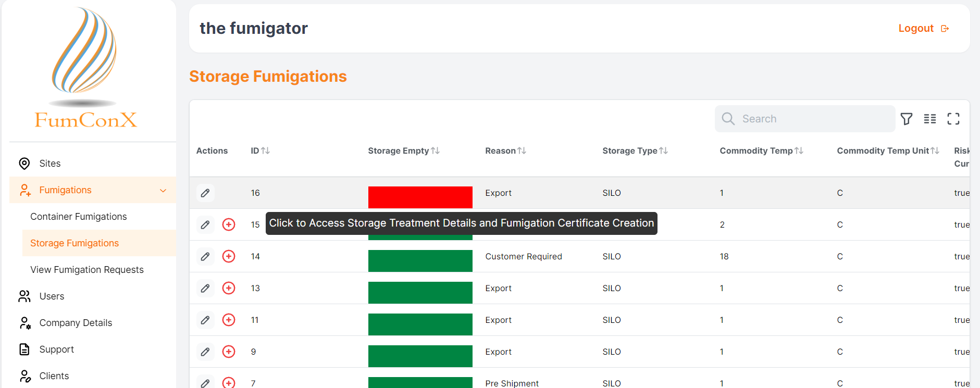Sort table by ID column
Viewport: 980px width, 388px height.
(265, 151)
